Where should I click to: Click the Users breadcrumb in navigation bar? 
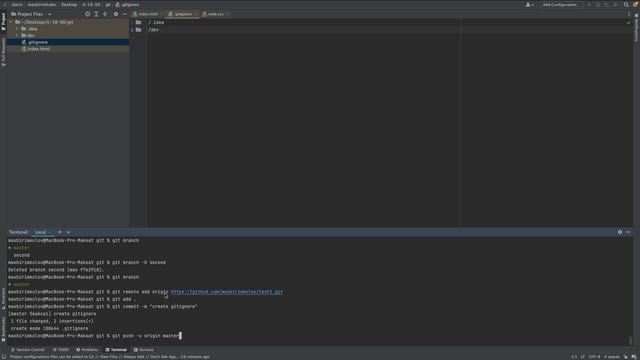[17, 4]
